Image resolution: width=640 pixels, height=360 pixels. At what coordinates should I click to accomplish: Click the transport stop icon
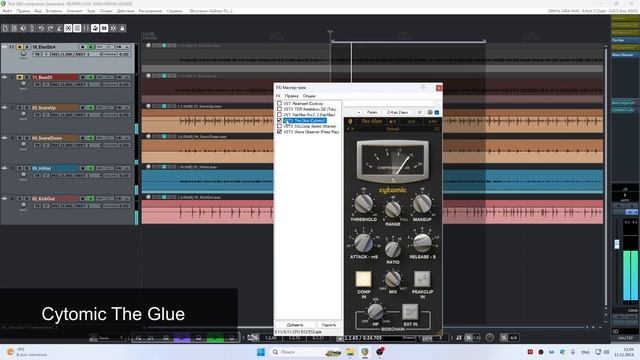click(198, 338)
